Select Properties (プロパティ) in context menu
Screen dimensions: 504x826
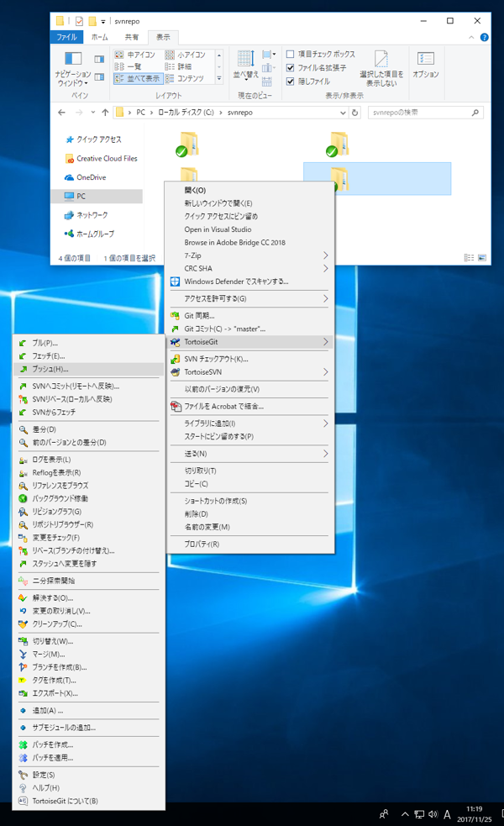tap(202, 545)
